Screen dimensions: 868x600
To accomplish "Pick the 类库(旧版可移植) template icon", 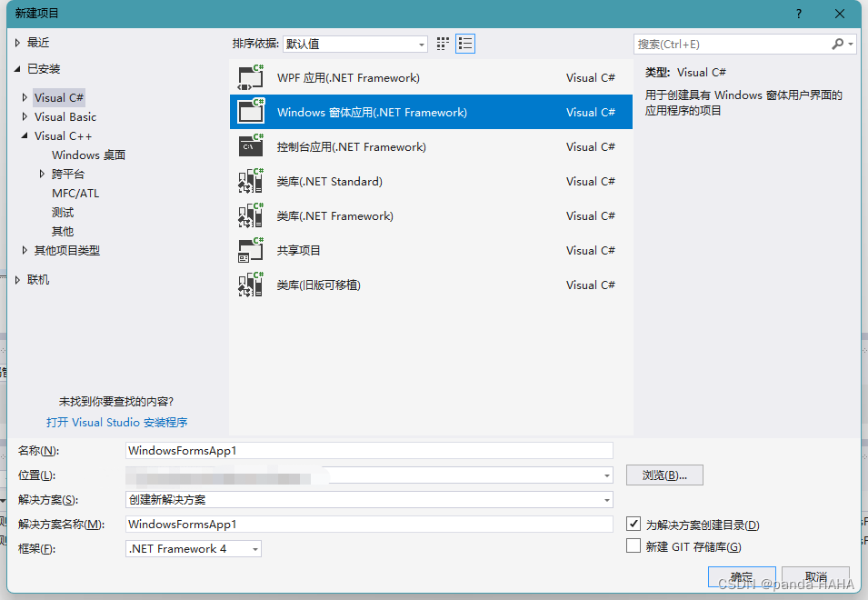I will coord(250,285).
